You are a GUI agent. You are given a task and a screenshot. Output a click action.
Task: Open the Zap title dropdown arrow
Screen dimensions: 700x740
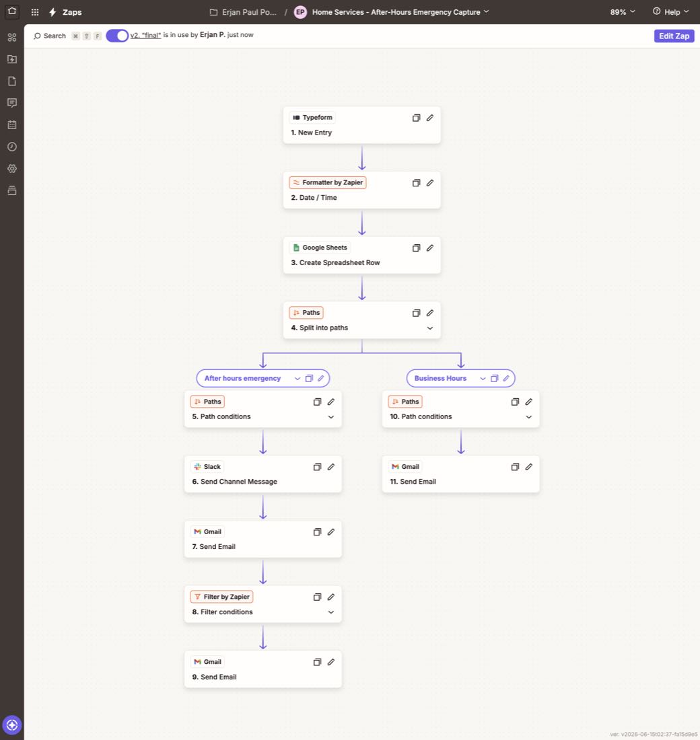click(x=487, y=11)
